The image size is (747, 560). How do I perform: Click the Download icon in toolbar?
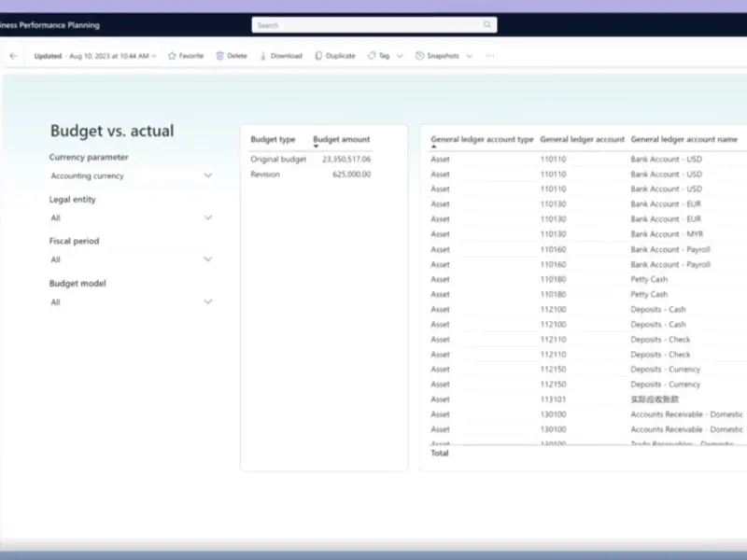point(264,56)
